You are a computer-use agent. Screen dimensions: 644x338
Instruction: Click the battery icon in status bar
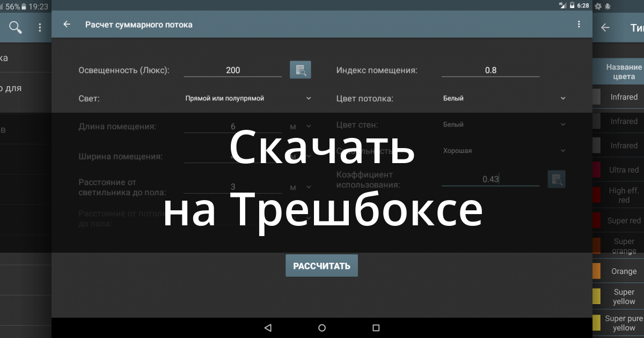click(x=572, y=5)
